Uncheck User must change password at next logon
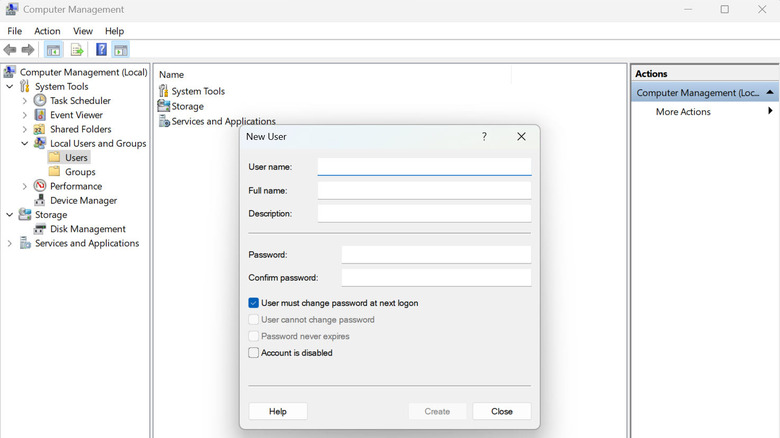The height and width of the screenshot is (438, 780). [254, 303]
